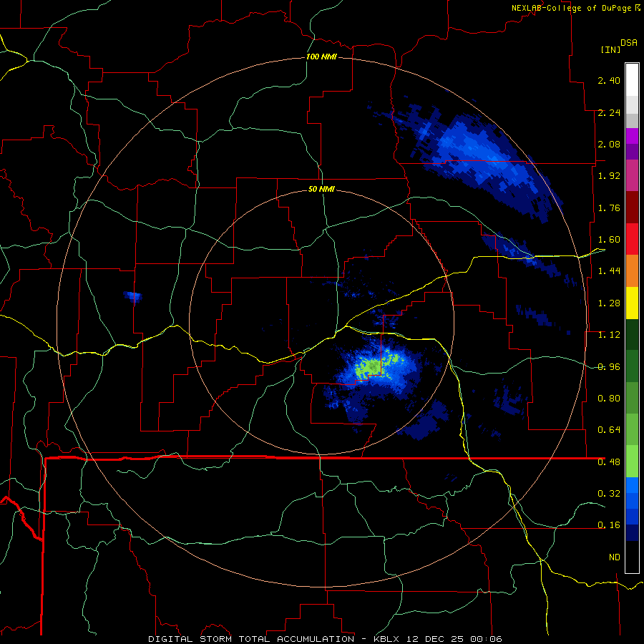Select the white swatch atop the legend

[x=632, y=79]
